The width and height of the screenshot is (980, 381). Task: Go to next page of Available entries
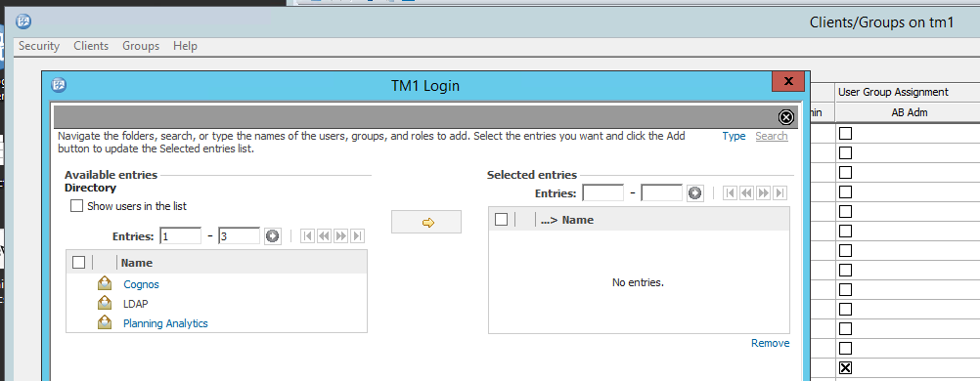(340, 236)
